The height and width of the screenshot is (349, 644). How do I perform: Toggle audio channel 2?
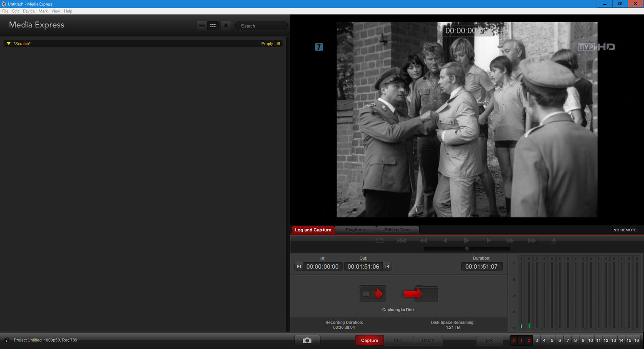click(529, 340)
